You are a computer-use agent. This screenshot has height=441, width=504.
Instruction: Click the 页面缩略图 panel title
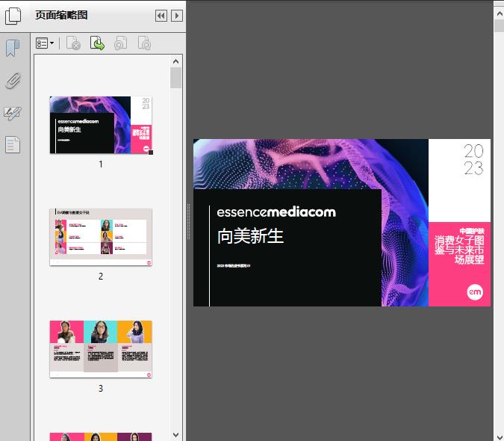[61, 15]
